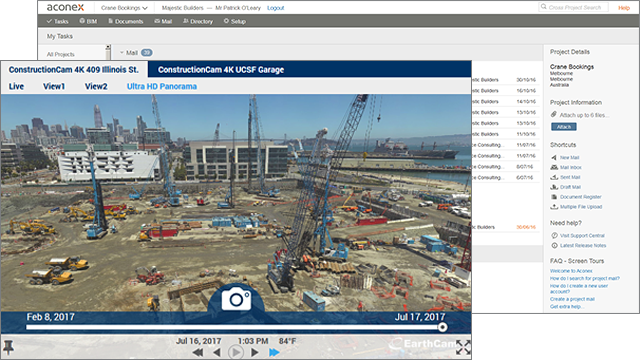The height and width of the screenshot is (360, 640).
Task: Open How do I search for project mail
Action: point(584,278)
